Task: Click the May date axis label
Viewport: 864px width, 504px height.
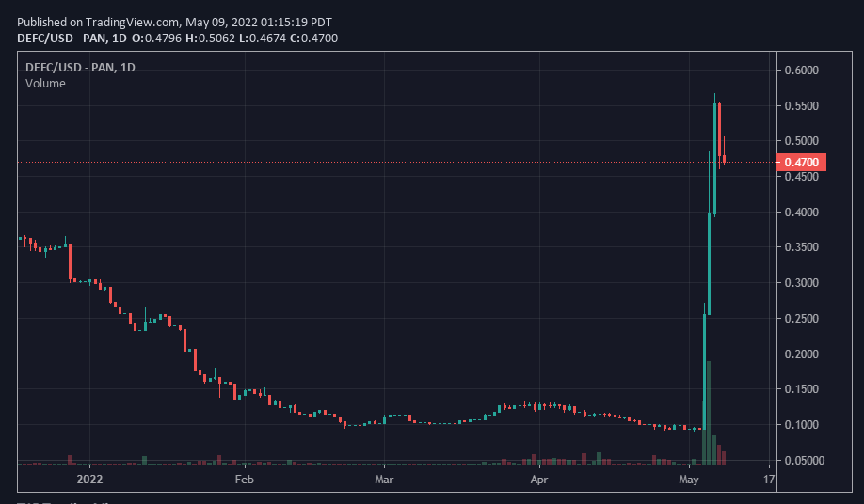Action: tap(689, 480)
